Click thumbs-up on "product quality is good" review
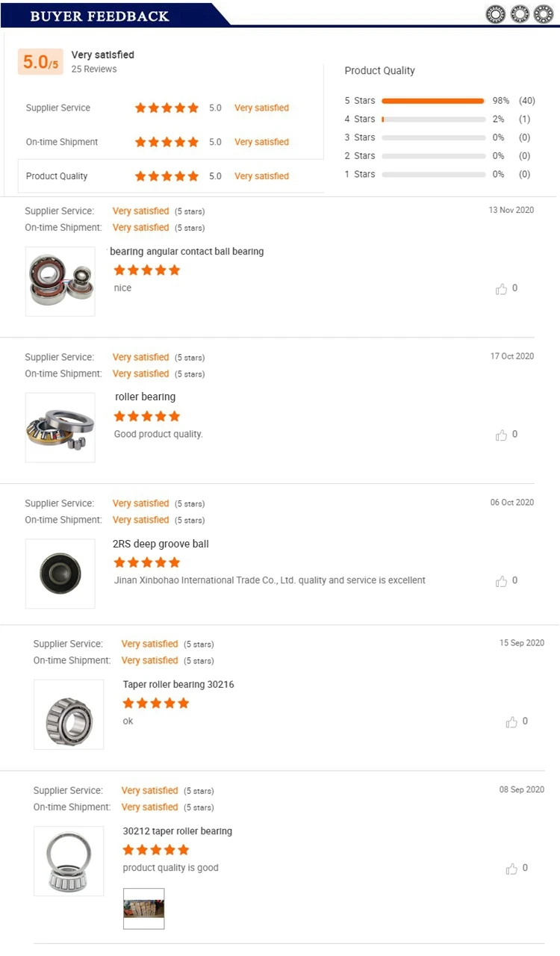The image size is (560, 956). coord(511,869)
